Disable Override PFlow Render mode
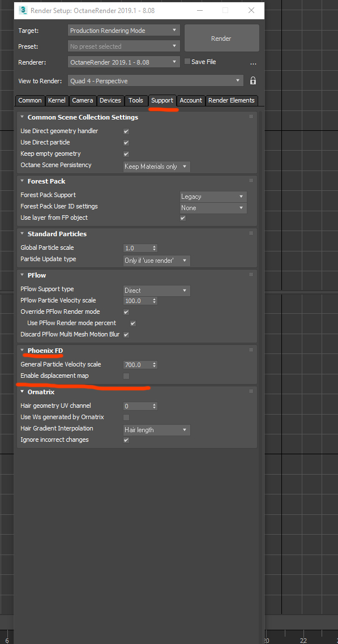Screen dimensions: 338x644 click(126, 312)
